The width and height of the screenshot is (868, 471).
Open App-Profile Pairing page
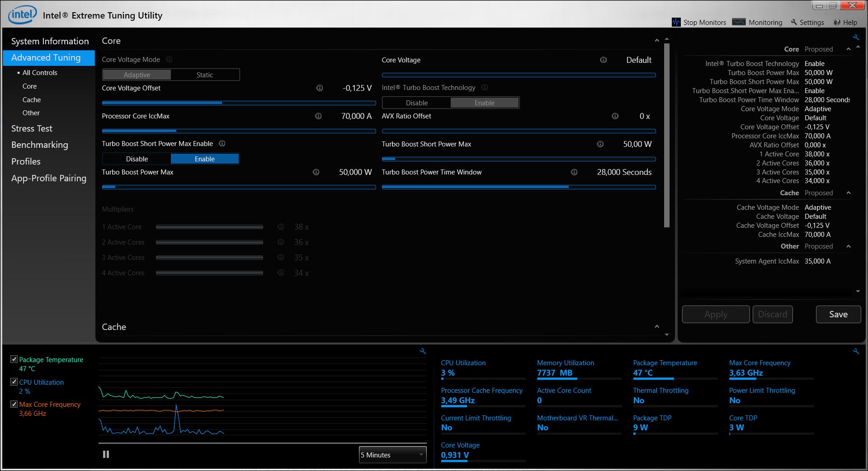(49, 178)
